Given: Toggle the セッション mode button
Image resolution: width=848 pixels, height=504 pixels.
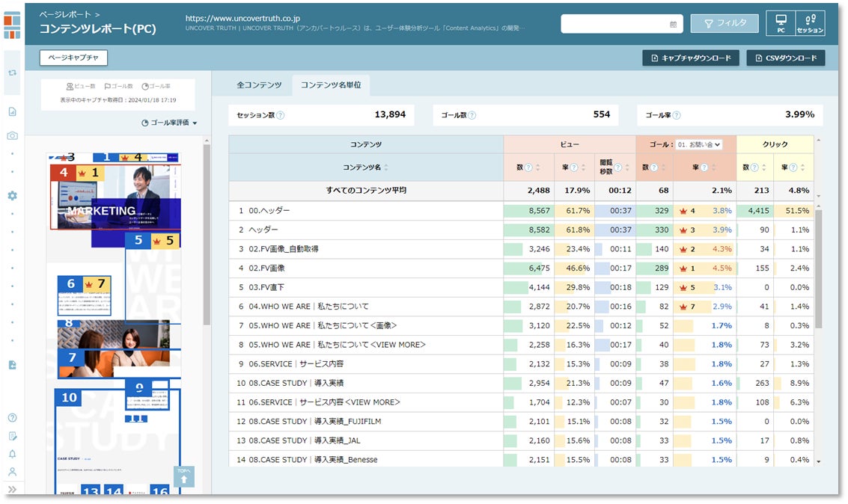Looking at the screenshot, I should click(810, 23).
